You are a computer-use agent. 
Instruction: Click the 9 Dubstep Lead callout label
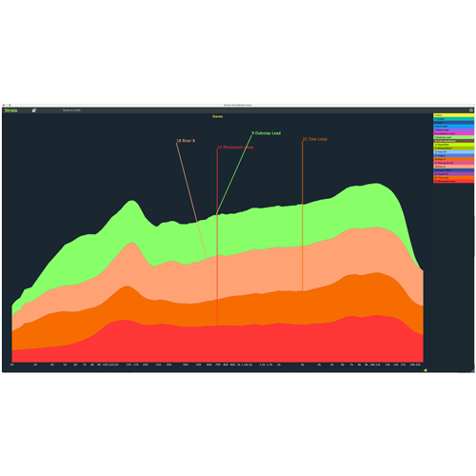pyautogui.click(x=267, y=133)
